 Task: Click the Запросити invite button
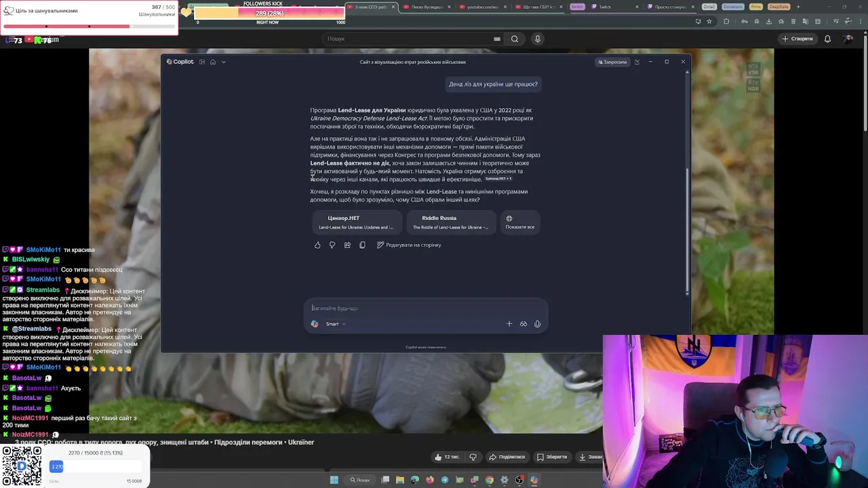click(612, 62)
